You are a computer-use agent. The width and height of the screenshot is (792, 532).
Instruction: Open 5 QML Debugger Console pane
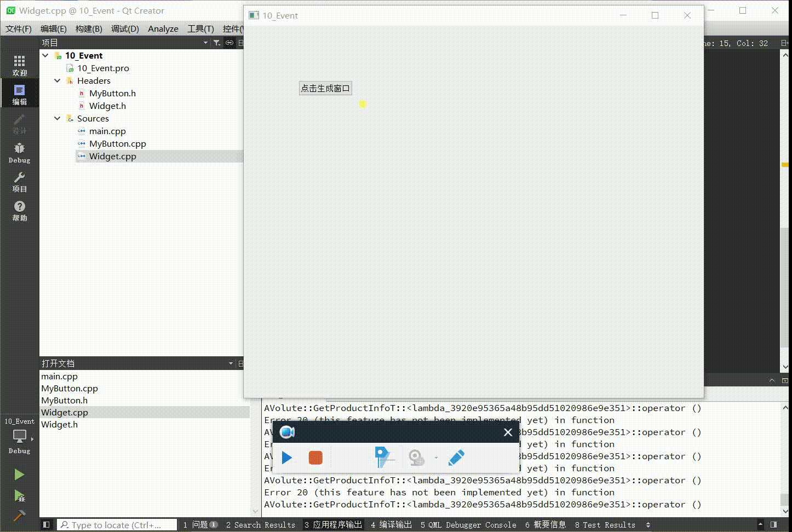coord(468,525)
